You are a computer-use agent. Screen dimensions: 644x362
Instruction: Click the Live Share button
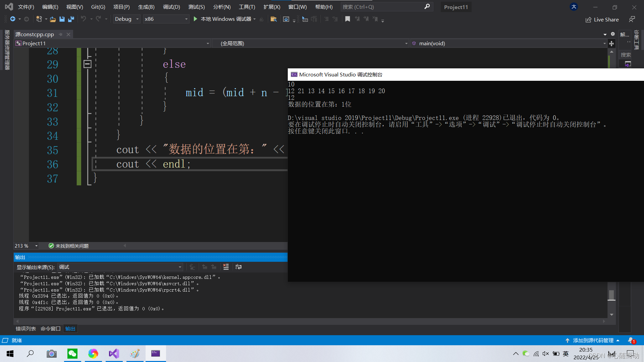coord(602,19)
